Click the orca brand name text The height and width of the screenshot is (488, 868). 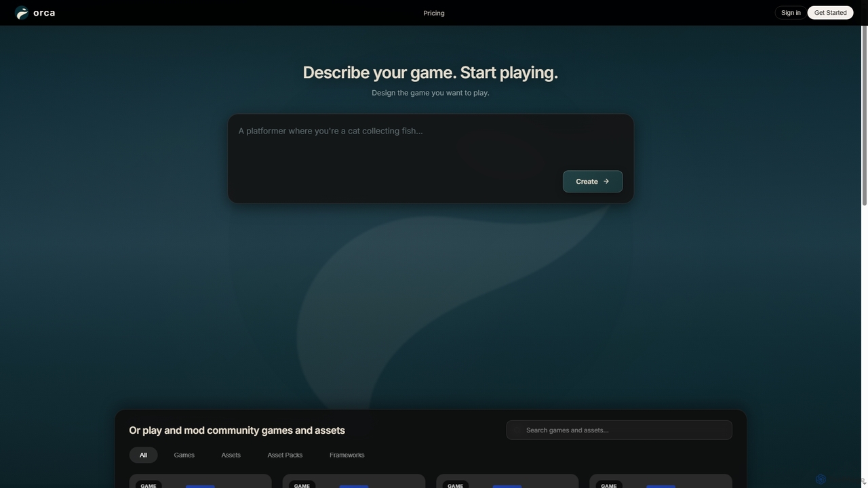[44, 13]
